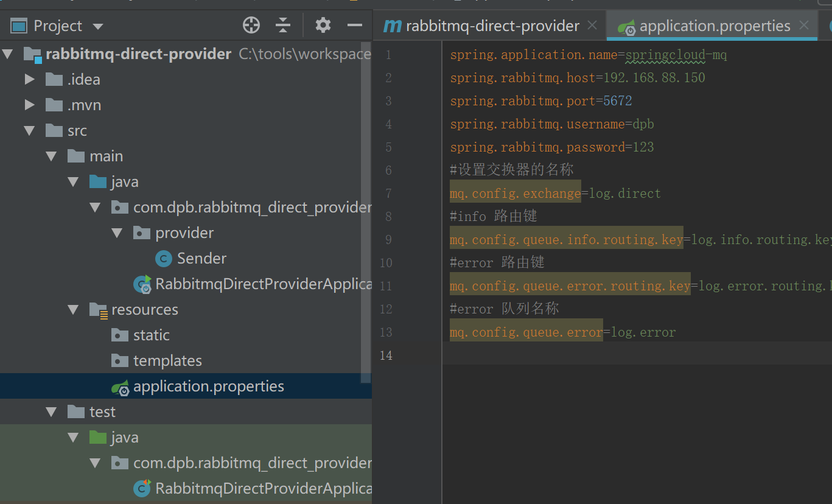This screenshot has width=832, height=504.
Task: Select application.properties in project tree
Action: tap(209, 386)
